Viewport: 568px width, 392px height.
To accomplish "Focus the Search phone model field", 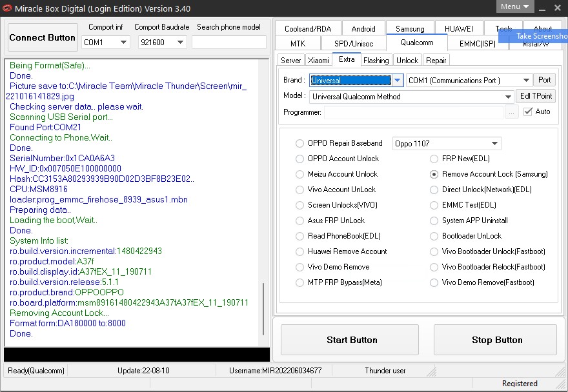I will point(229,43).
